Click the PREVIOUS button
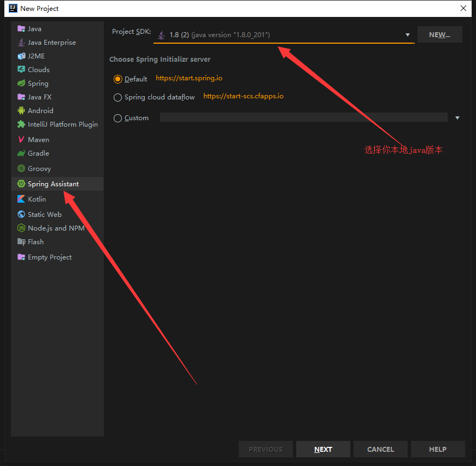The width and height of the screenshot is (476, 466). tap(266, 449)
